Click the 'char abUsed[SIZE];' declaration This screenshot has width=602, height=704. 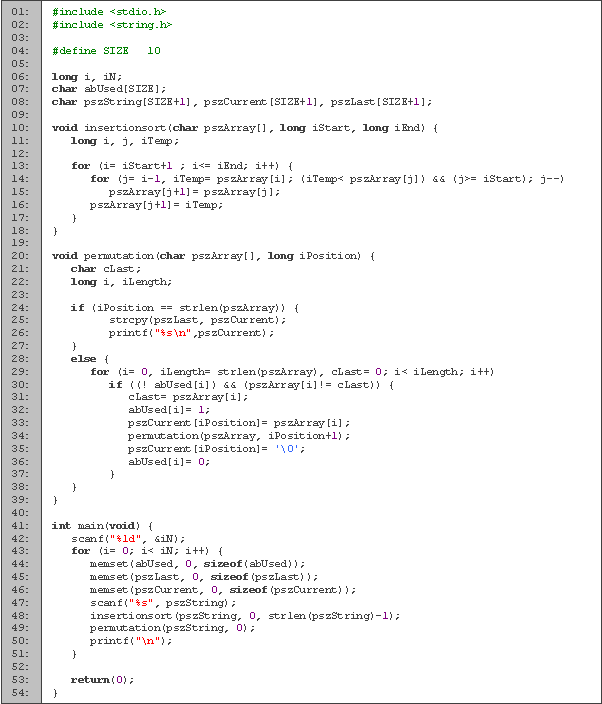coord(109,89)
